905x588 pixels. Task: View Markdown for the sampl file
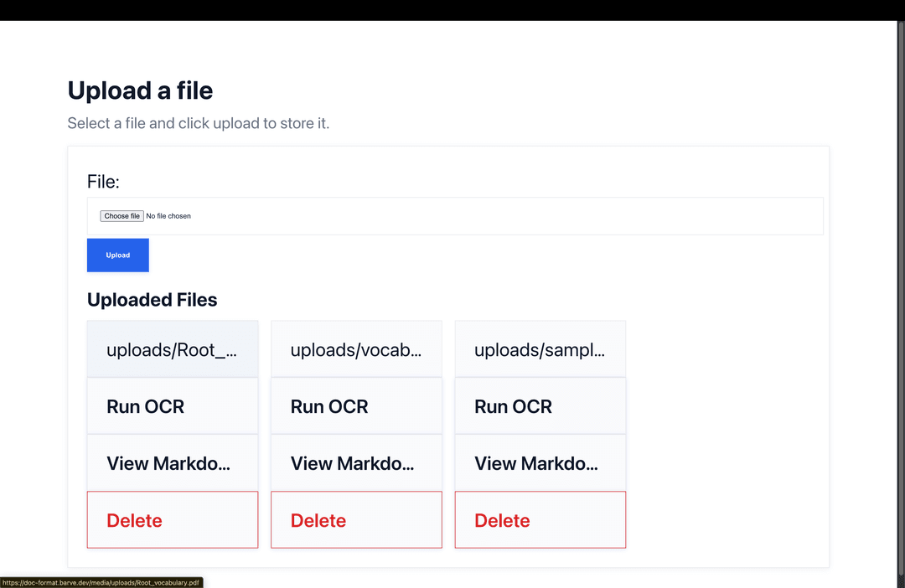[x=540, y=463]
